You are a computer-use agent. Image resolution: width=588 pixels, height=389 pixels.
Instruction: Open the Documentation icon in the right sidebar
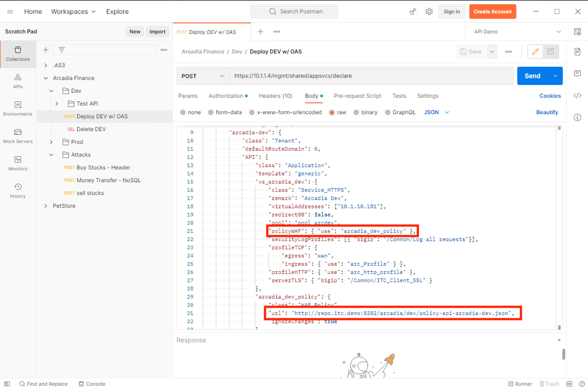point(578,52)
